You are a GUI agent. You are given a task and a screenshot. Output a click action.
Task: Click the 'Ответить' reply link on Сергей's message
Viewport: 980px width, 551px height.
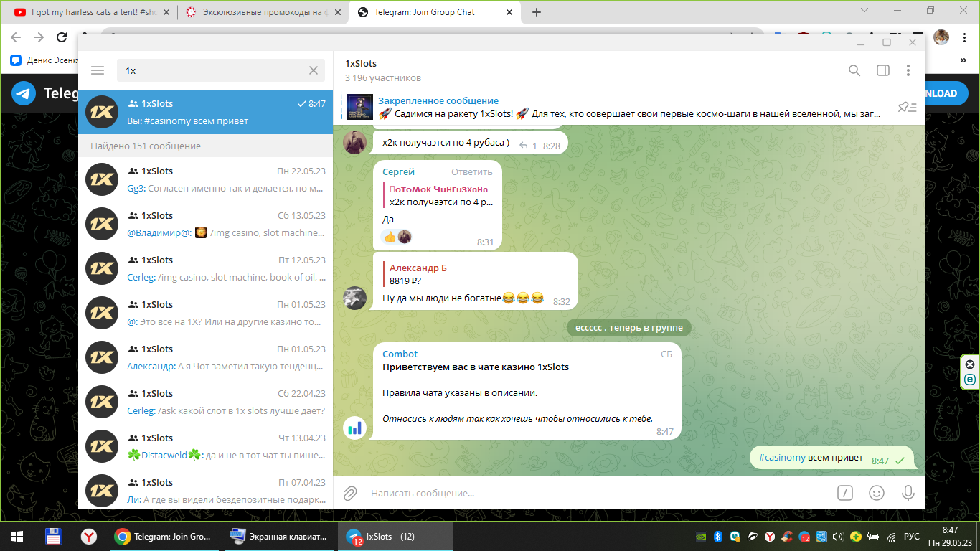click(472, 172)
